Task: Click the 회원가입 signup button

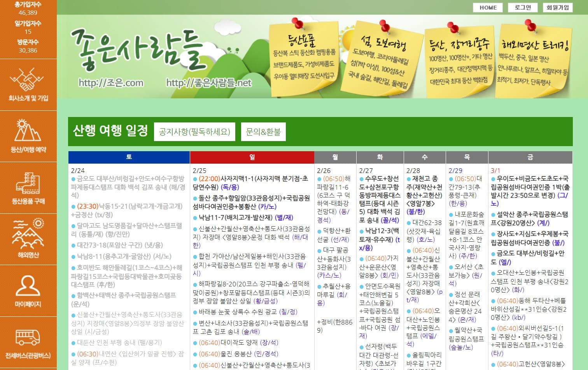Action: 558,7
